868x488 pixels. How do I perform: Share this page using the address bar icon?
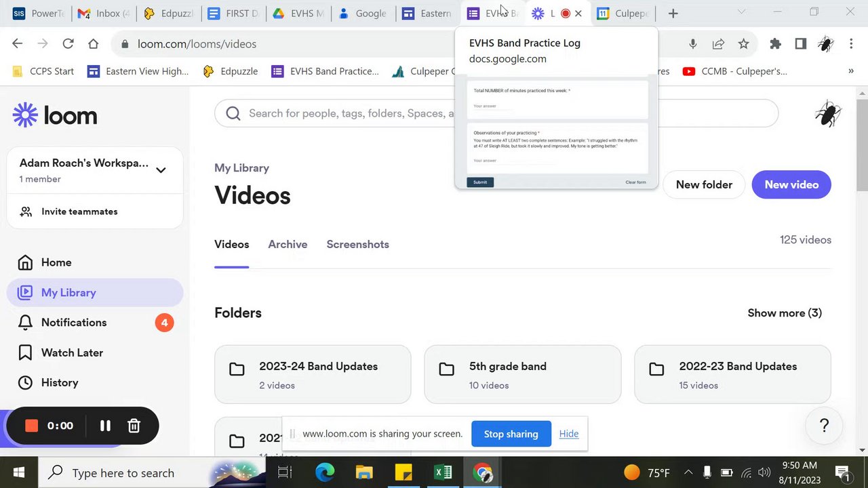[x=718, y=43]
